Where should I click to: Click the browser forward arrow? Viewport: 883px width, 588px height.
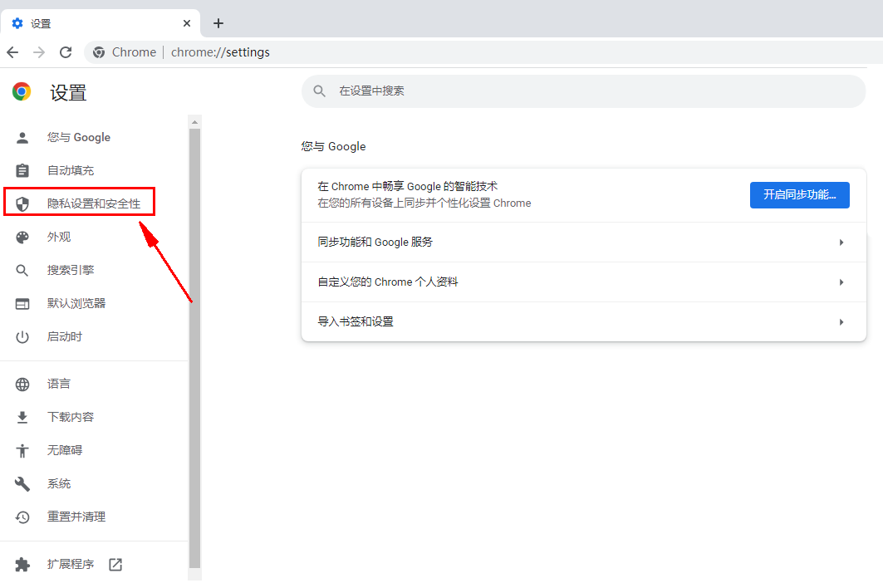click(x=39, y=52)
